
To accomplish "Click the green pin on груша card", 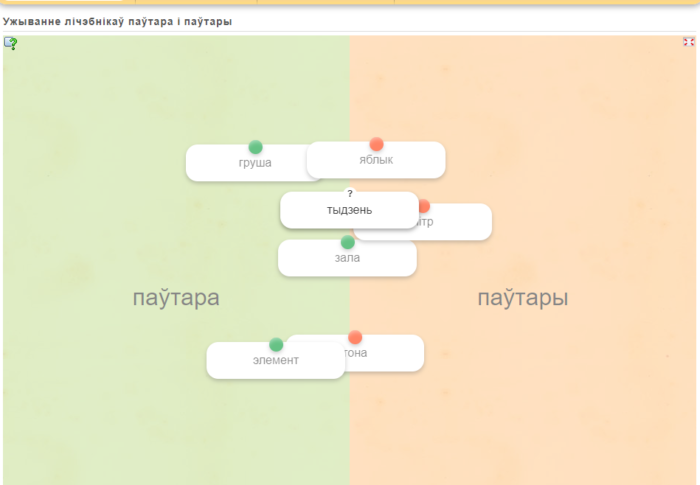I will tap(255, 147).
